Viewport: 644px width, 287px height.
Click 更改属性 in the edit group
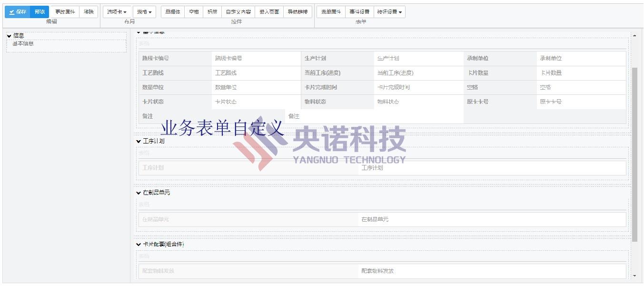click(x=65, y=12)
